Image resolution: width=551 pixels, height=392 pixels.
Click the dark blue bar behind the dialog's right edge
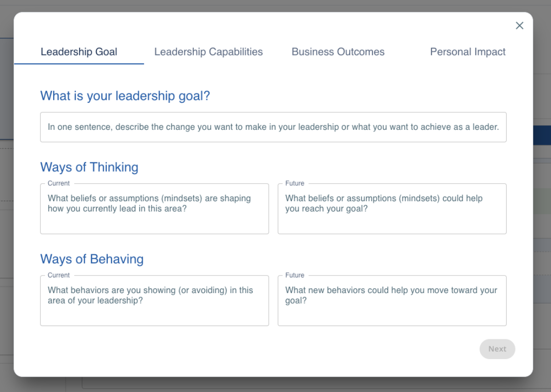[542, 135]
